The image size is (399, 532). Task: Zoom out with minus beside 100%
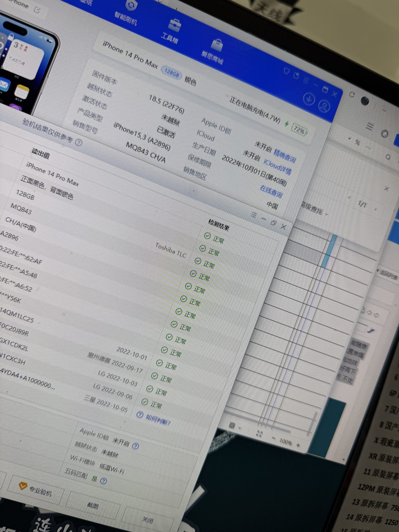coord(273,439)
